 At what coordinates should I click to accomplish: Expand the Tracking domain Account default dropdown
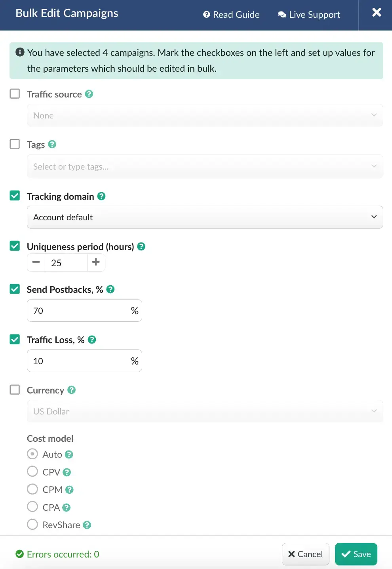point(205,217)
